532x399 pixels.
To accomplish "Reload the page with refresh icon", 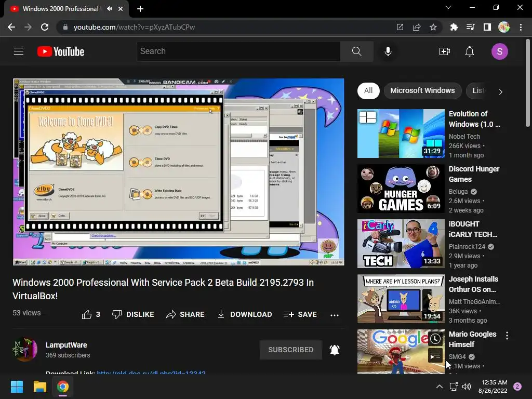I will pos(45,27).
